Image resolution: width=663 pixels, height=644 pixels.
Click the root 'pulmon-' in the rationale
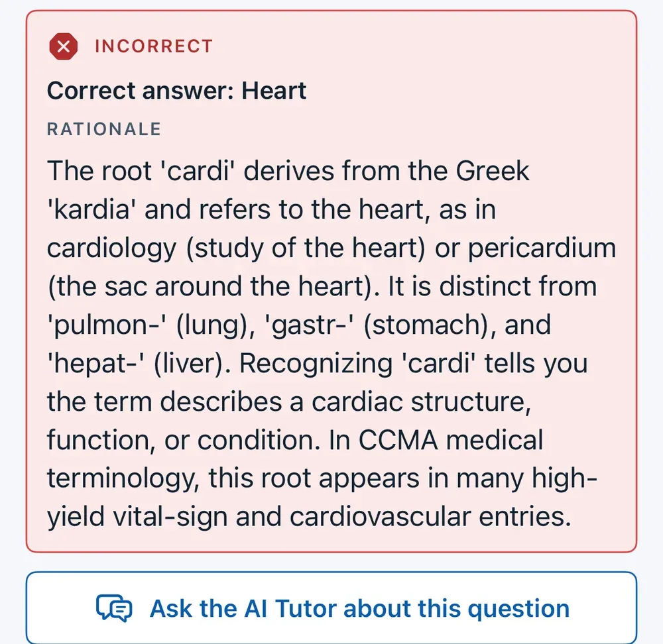(x=107, y=325)
